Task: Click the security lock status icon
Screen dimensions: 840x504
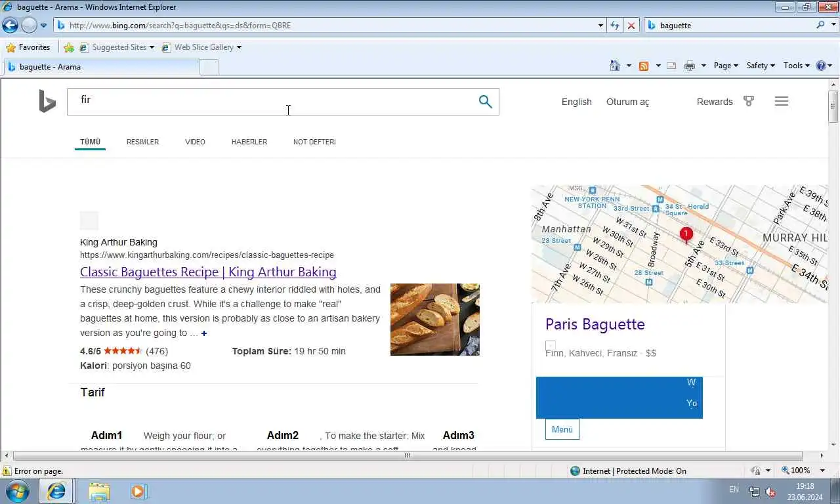Action: pos(756,471)
